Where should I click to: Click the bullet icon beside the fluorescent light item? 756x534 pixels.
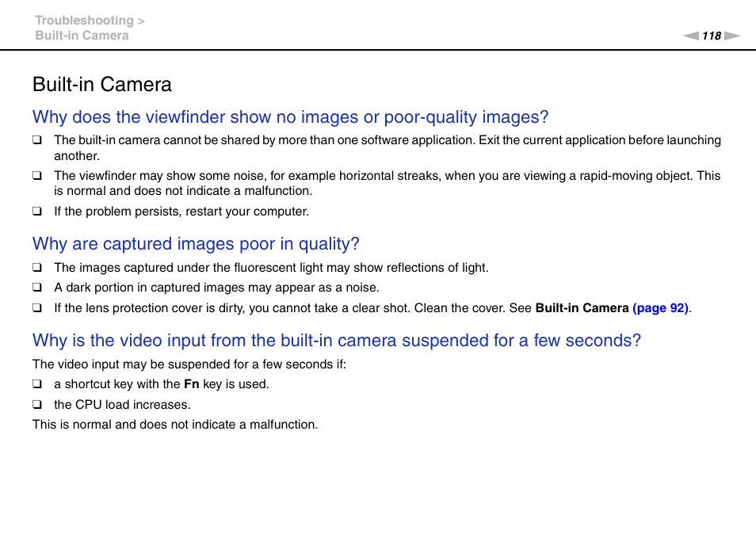coord(36,268)
